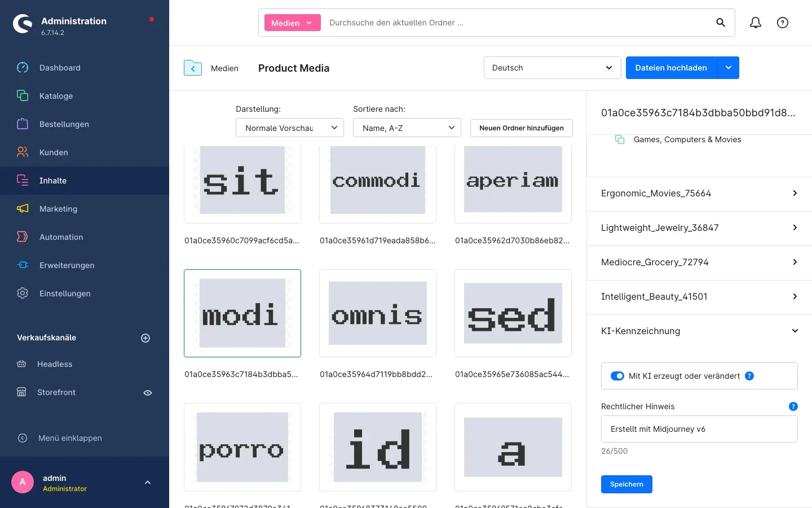Click the Medien breadcrumb link

tap(224, 68)
